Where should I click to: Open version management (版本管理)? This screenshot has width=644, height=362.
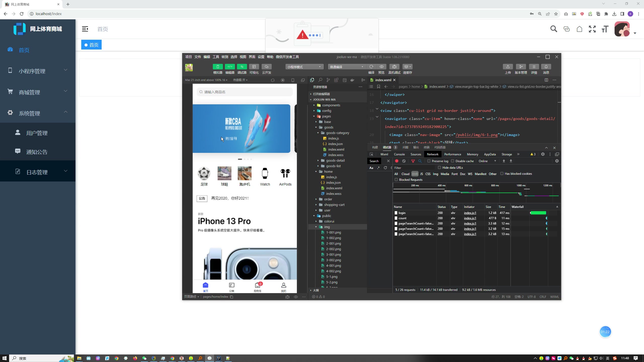coord(521,67)
